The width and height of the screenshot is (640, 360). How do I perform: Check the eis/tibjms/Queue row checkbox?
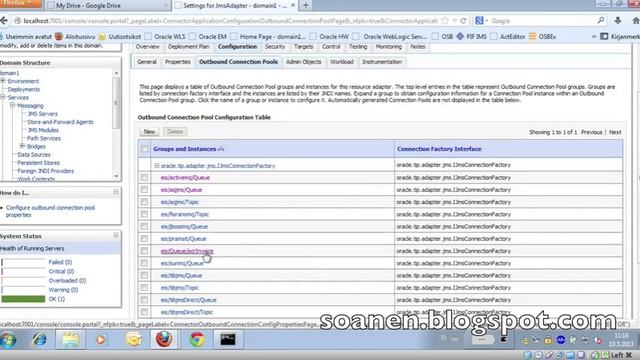144,276
